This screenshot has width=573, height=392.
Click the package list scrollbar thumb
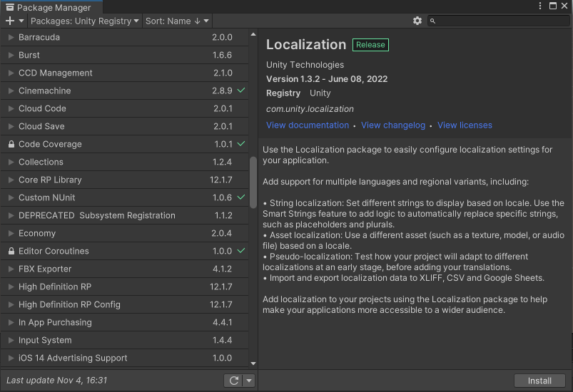click(253, 182)
